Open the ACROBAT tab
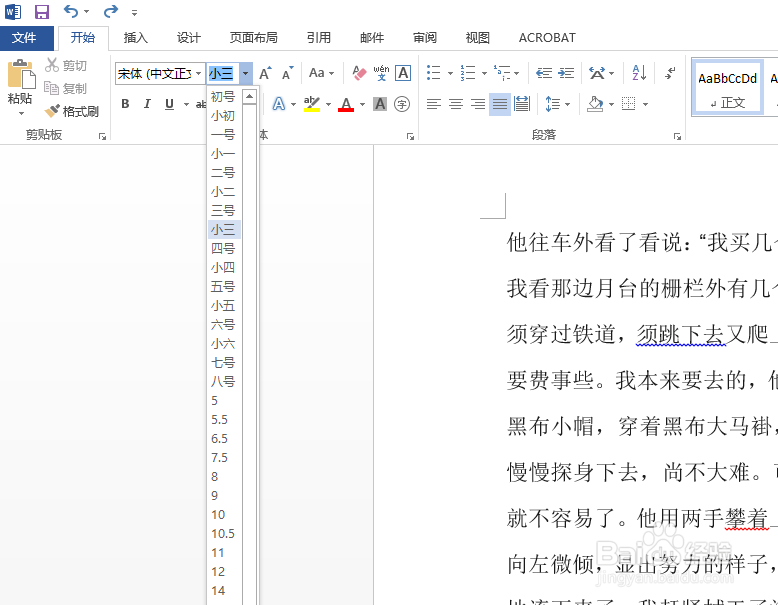Viewport: 778px width, 605px height. click(x=547, y=38)
